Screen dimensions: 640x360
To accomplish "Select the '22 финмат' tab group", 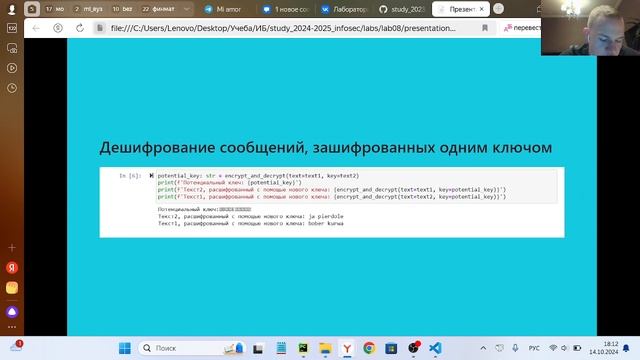I will tap(158, 9).
